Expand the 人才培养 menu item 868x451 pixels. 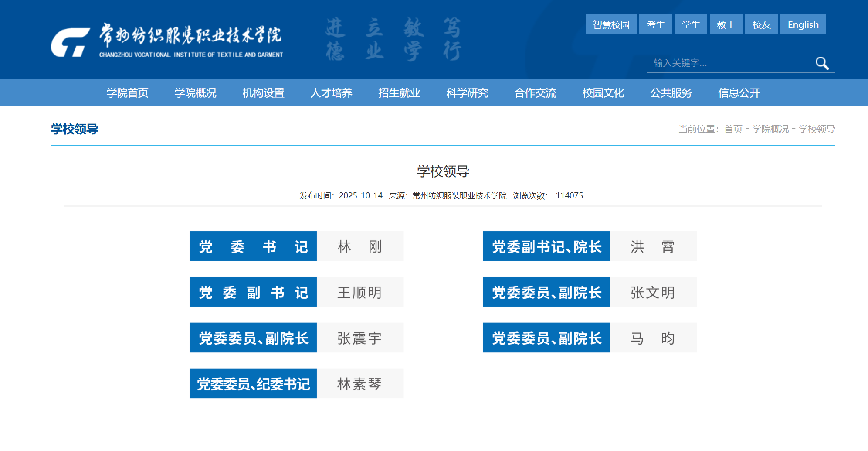331,93
